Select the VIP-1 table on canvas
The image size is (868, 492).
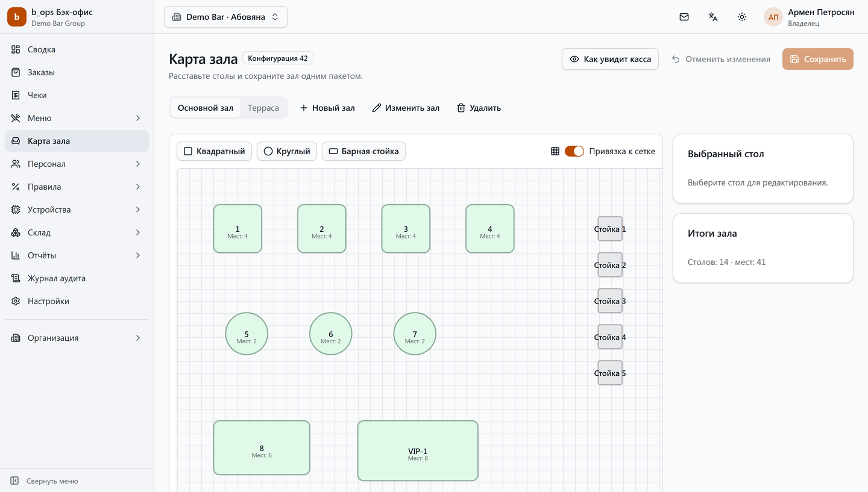tap(418, 450)
